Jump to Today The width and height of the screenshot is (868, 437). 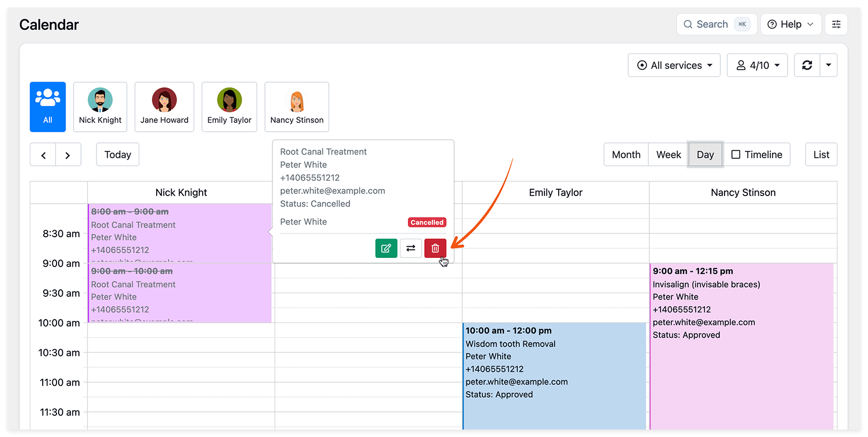click(x=118, y=155)
